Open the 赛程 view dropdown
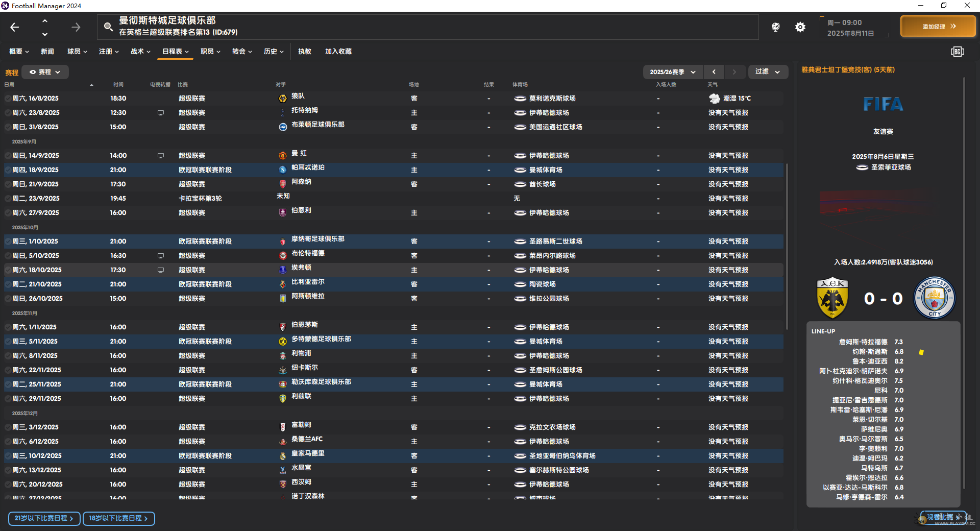 click(45, 72)
